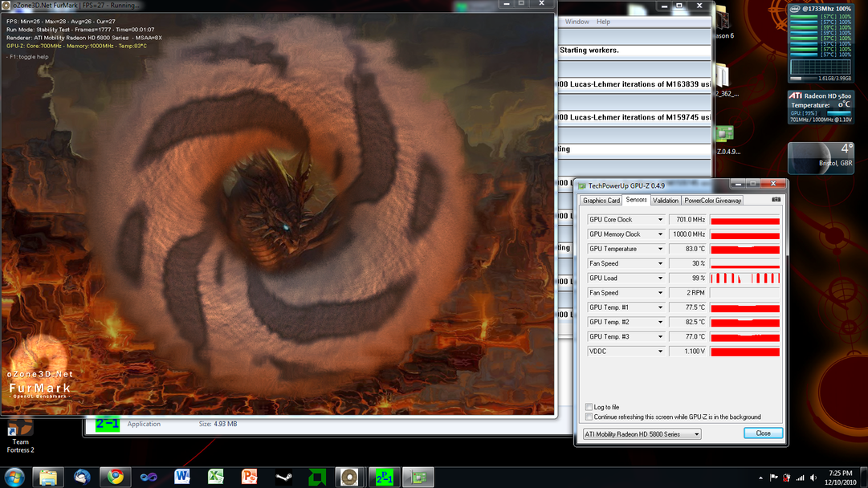
Task: Click the Intel CPU meter gadget
Action: (x=821, y=43)
